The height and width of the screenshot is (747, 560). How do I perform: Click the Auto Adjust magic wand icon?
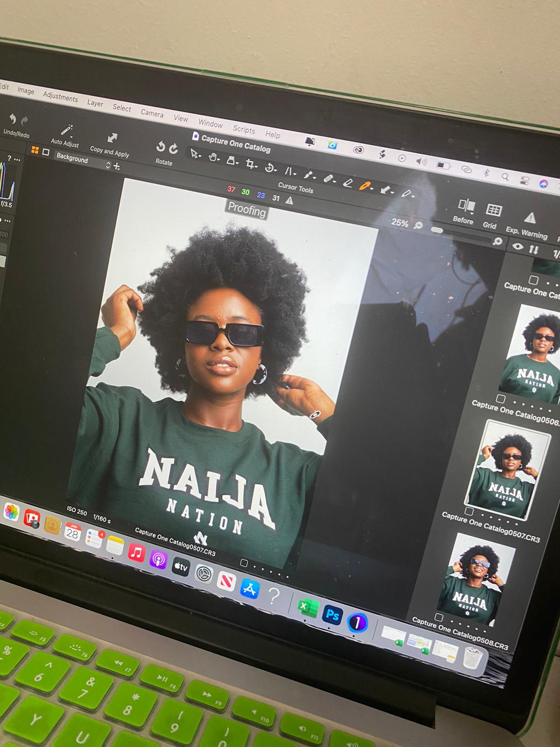coord(67,129)
